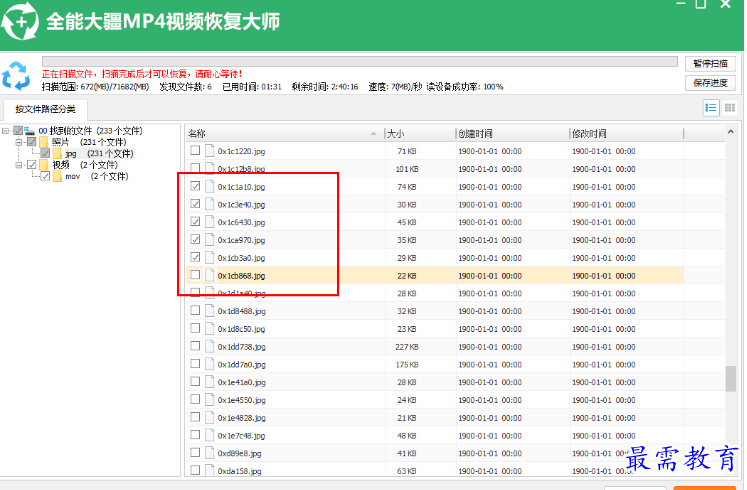Click the file icon for 0x1dd7a0.jpg
747x490 pixels.
click(x=210, y=364)
